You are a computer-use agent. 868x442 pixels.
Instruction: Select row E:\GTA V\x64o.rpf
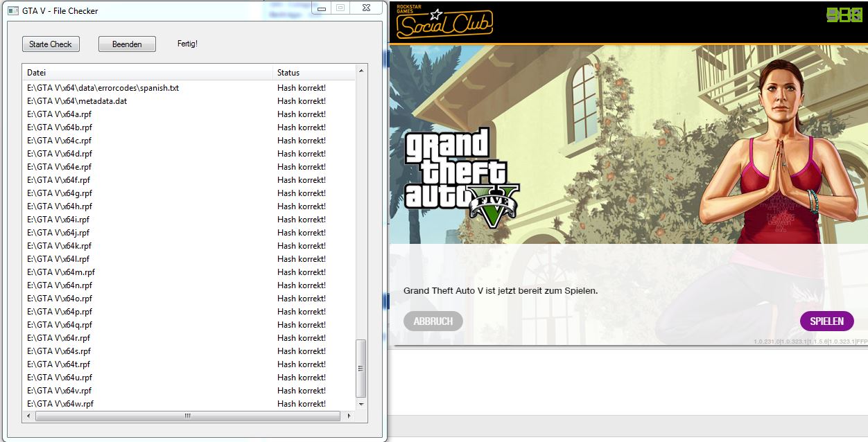coord(189,299)
